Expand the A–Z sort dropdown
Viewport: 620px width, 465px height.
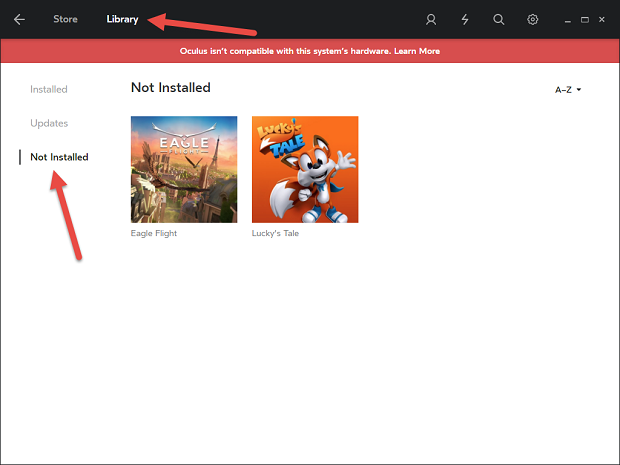568,90
